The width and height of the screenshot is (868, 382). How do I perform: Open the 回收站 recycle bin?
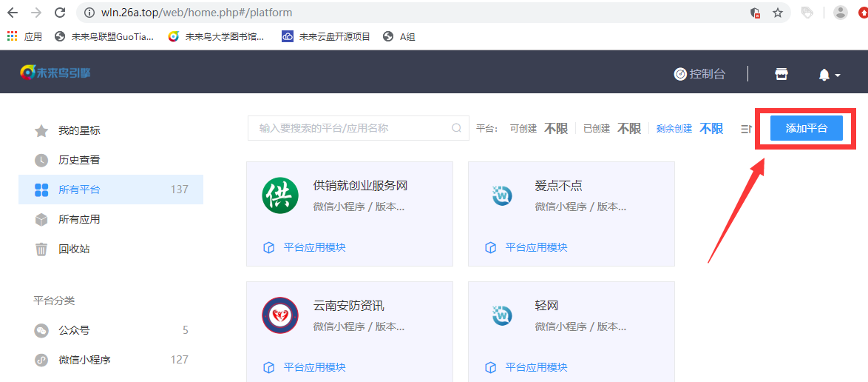point(74,249)
